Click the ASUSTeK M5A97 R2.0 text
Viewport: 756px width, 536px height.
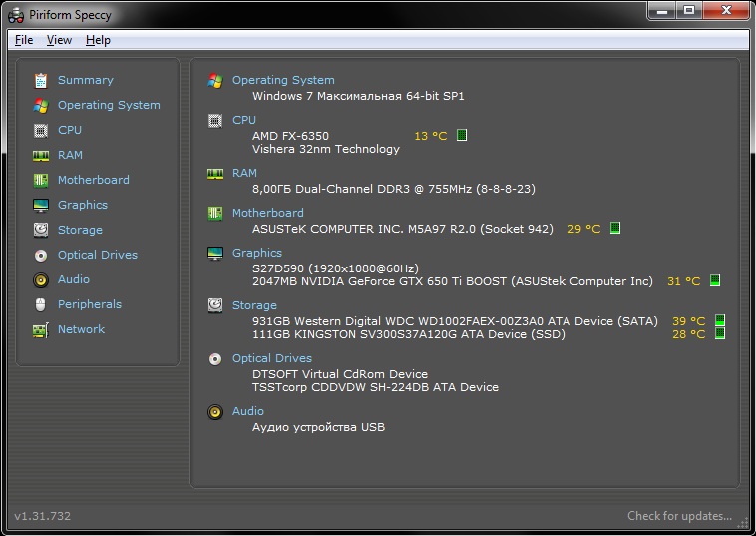tap(403, 229)
